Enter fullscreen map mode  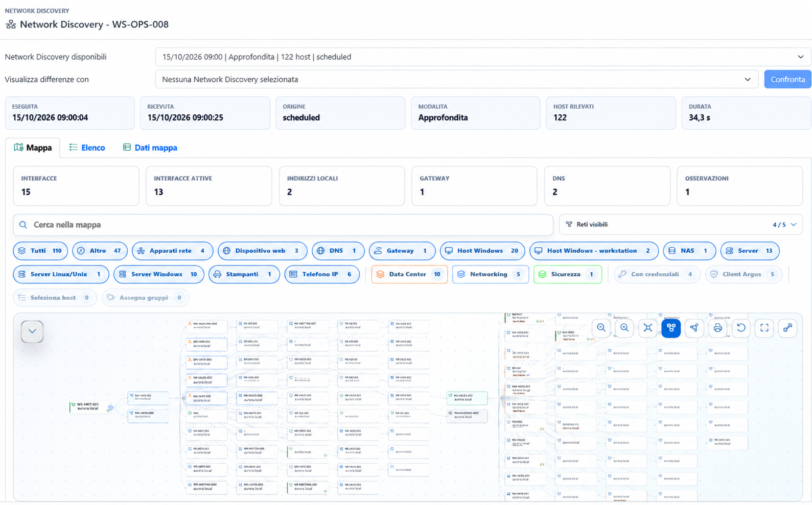click(764, 328)
